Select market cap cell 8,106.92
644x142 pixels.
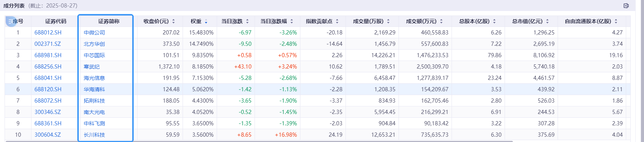(544, 55)
